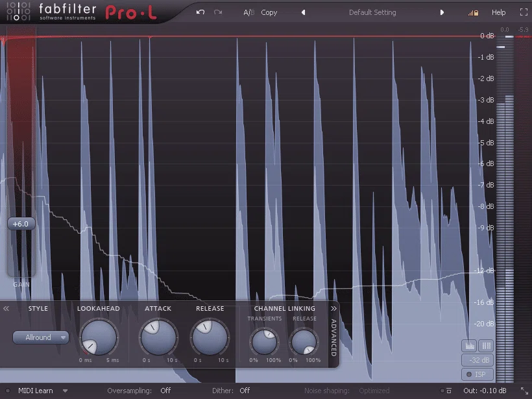
Task: Toggle full screen mode icon
Action: pos(524,12)
